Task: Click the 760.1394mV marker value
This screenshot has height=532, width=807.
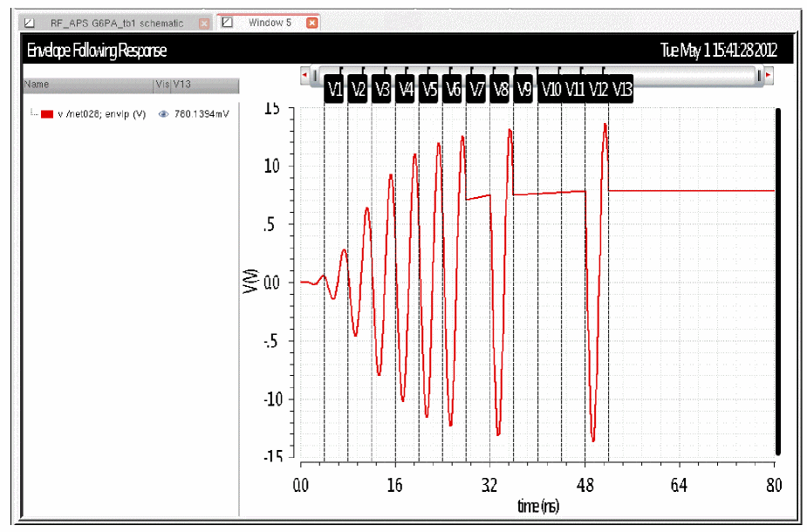Action: (202, 114)
